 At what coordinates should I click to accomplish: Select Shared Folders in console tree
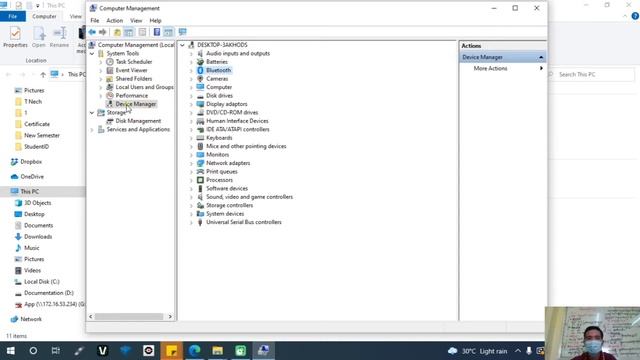[x=133, y=79]
